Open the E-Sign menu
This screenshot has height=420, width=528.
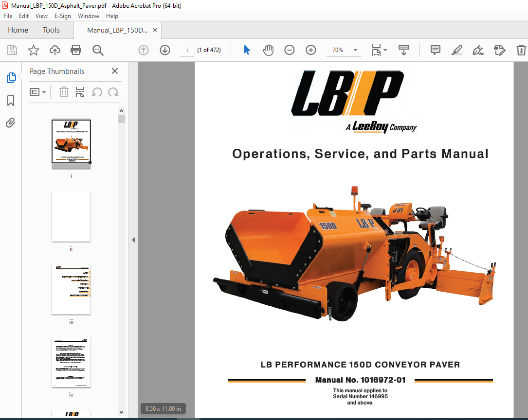(x=63, y=16)
